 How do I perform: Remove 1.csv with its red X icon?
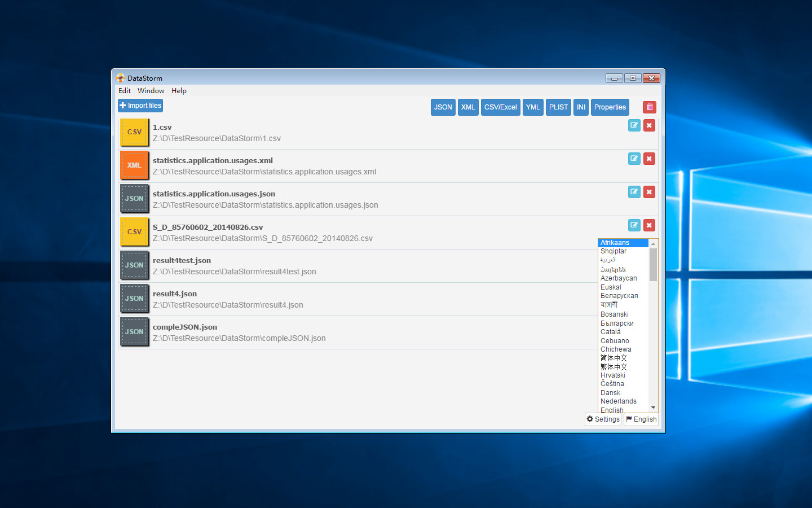[649, 125]
